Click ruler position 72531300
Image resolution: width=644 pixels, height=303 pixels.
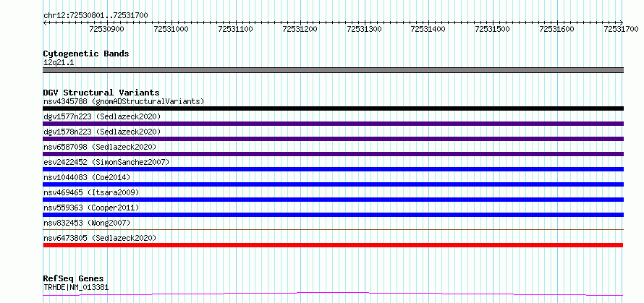[x=364, y=29]
